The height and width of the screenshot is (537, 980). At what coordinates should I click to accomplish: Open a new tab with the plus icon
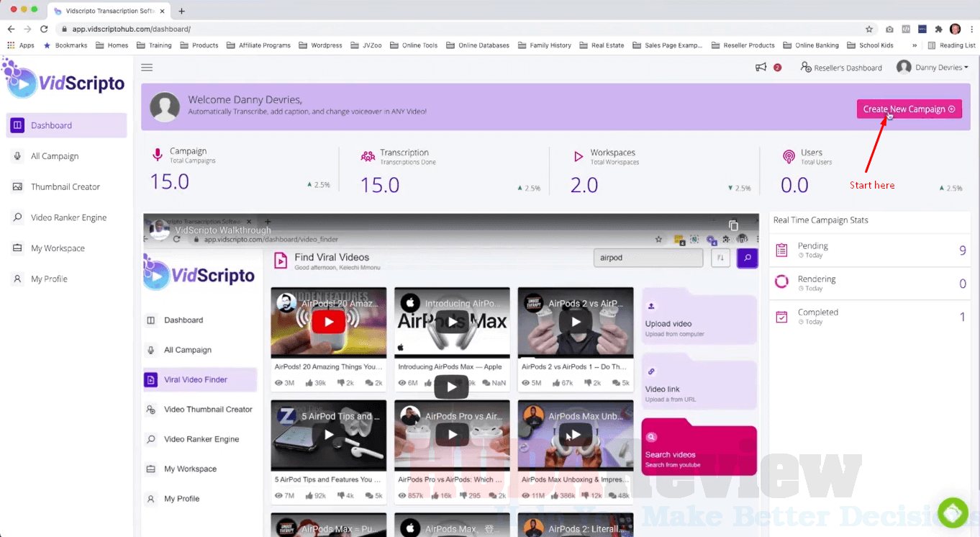coord(181,11)
